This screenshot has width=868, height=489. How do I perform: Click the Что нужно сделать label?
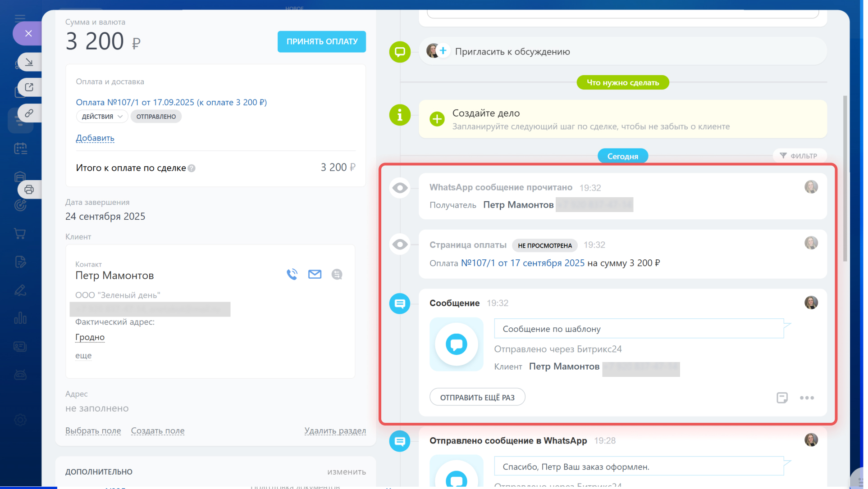point(623,82)
